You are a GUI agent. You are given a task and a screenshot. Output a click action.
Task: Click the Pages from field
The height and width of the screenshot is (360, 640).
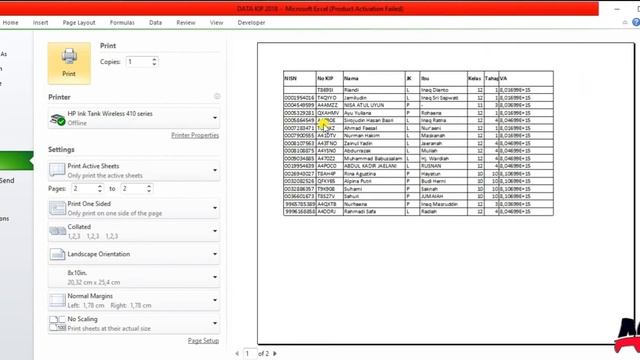click(84, 189)
